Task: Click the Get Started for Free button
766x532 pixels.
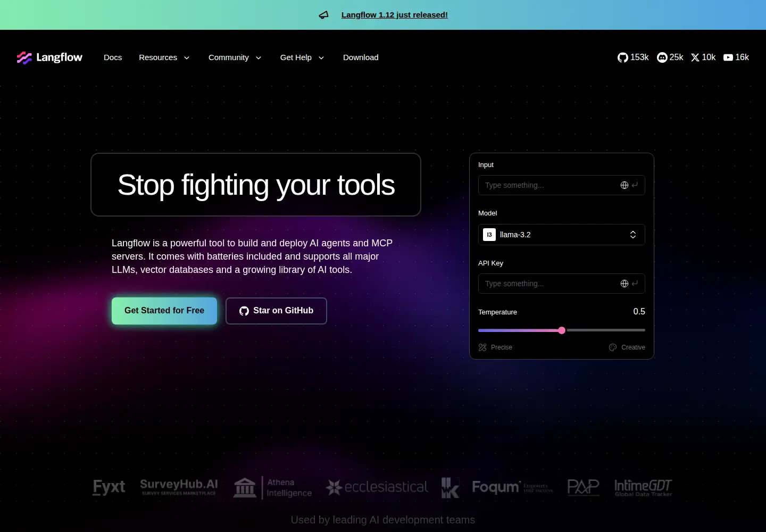Action: pyautogui.click(x=164, y=311)
